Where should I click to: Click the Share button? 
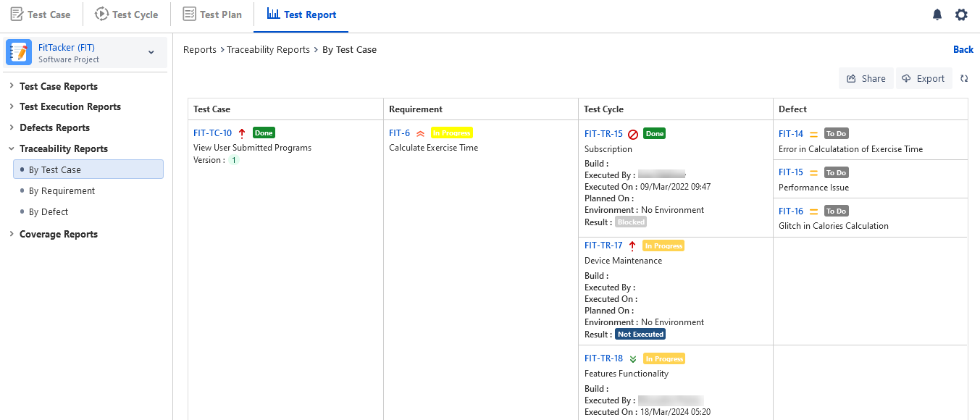click(866, 78)
